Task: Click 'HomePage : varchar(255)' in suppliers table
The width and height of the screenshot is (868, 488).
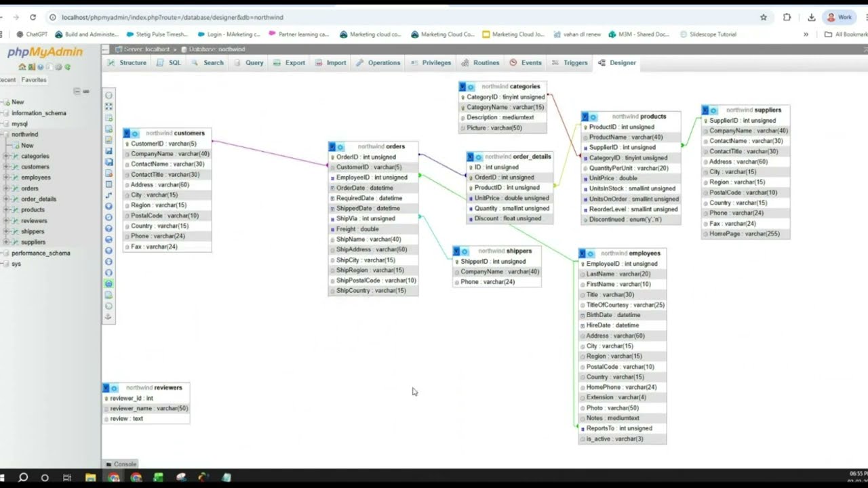Action: 745,234
